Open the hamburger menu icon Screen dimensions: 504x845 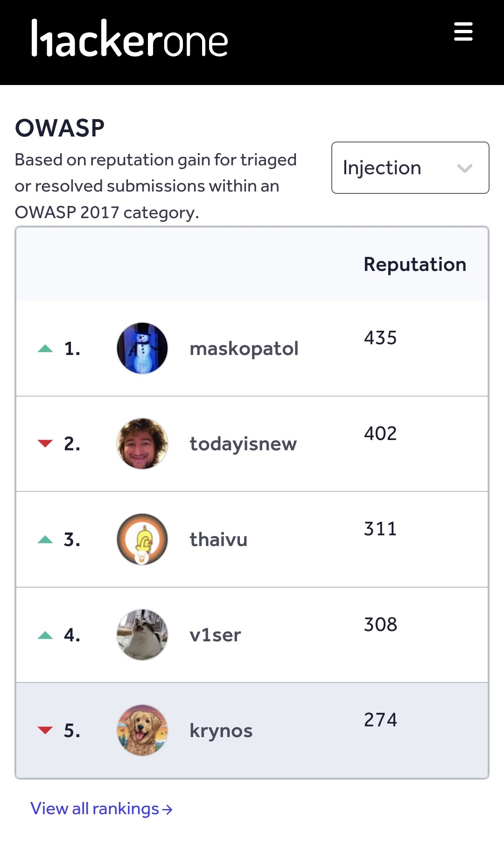tap(463, 32)
